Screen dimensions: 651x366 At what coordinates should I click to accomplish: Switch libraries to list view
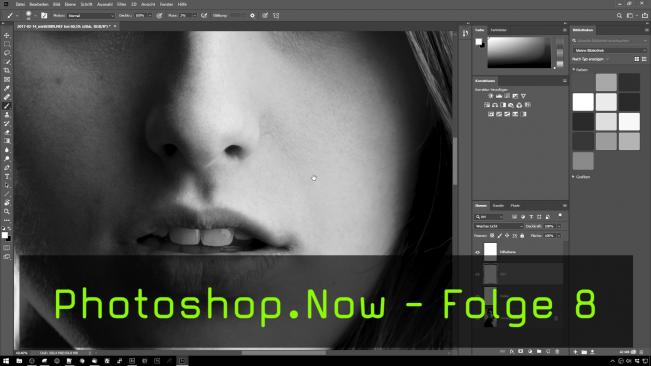pos(644,59)
